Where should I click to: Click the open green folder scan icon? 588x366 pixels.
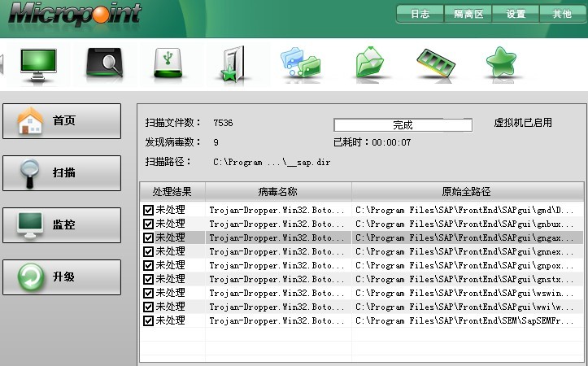pyautogui.click(x=369, y=63)
